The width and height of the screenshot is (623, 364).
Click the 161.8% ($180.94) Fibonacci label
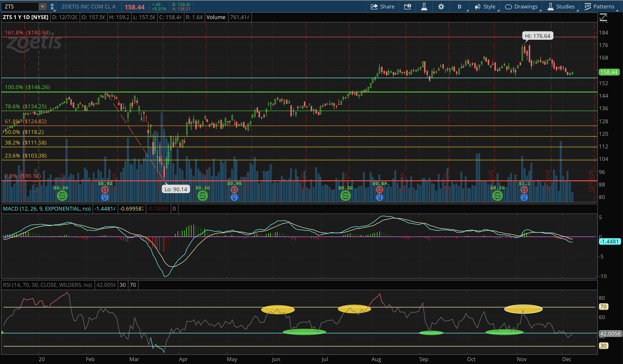27,33
